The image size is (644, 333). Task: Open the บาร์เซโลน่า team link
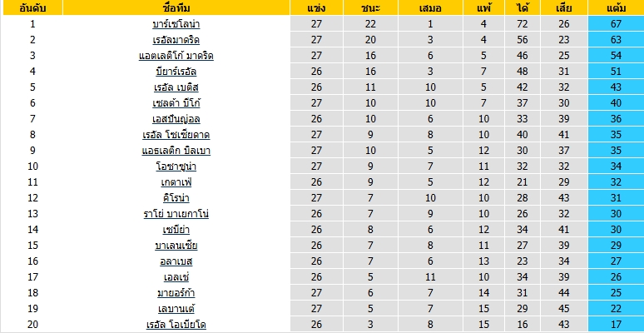pos(176,24)
